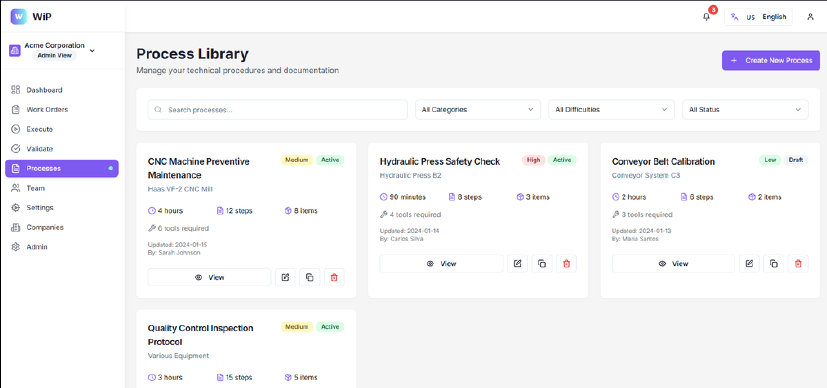Click the document icon beside 12 steps

click(x=220, y=211)
